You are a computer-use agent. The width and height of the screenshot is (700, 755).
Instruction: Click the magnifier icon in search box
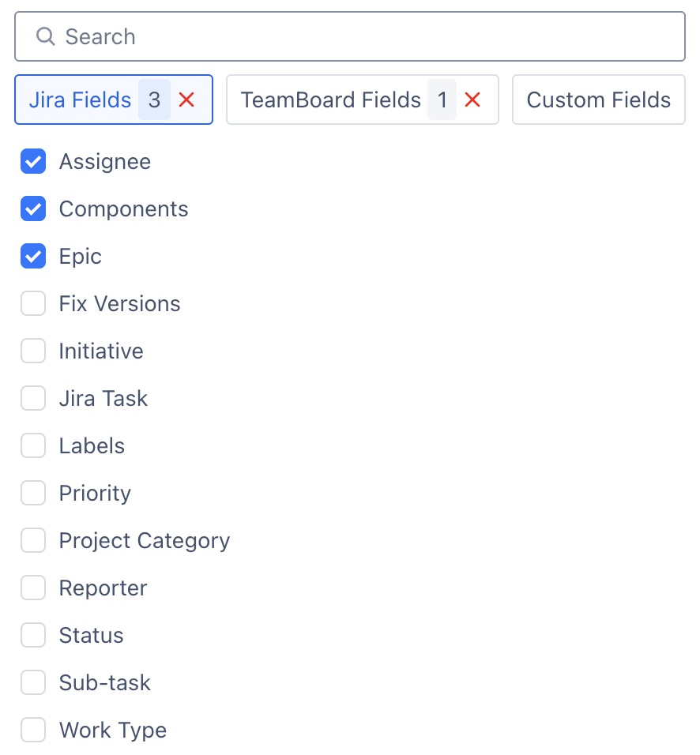click(45, 36)
